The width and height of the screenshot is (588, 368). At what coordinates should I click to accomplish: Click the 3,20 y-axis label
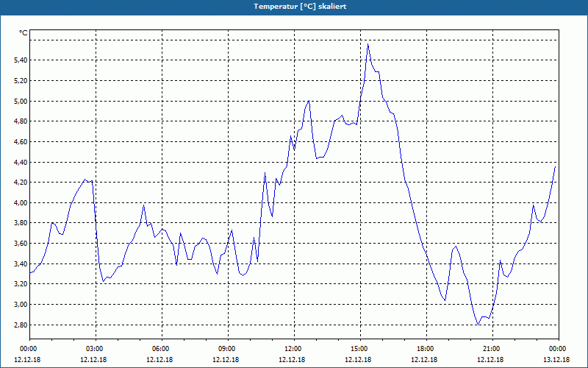(21, 284)
